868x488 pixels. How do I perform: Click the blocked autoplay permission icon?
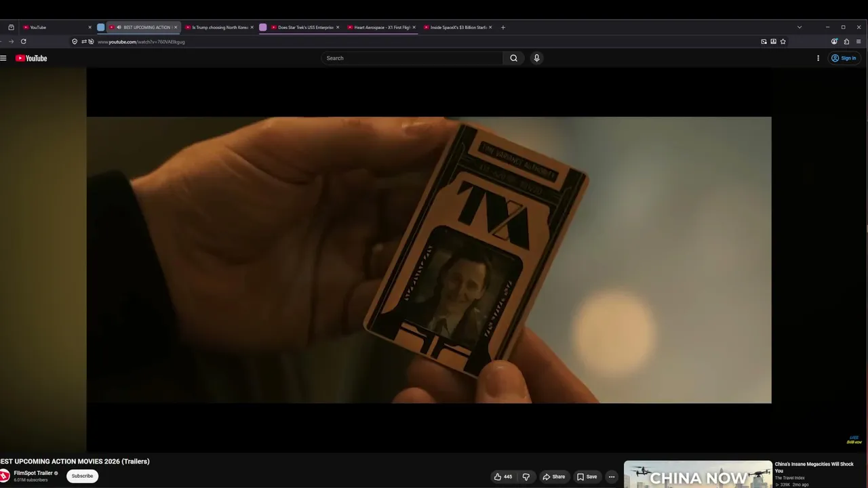(91, 41)
